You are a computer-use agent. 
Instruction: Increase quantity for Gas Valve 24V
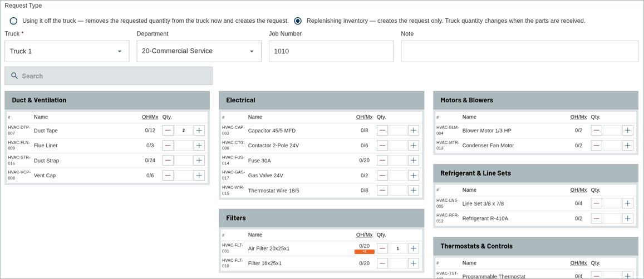414,175
